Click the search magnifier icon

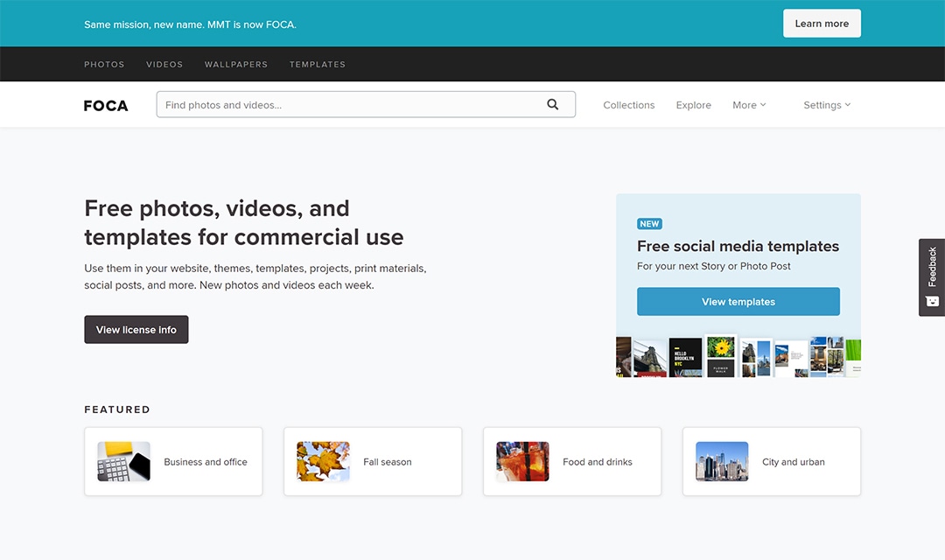pyautogui.click(x=552, y=104)
